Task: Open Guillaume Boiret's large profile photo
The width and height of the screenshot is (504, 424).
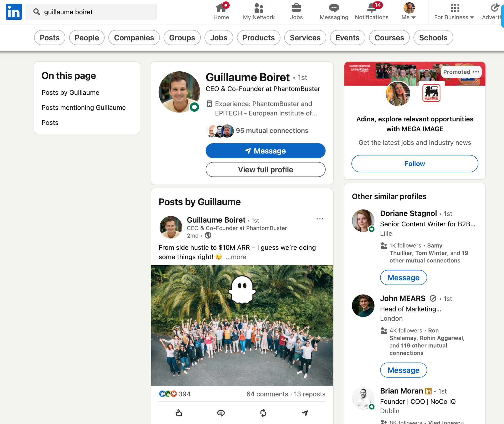Action: [179, 92]
